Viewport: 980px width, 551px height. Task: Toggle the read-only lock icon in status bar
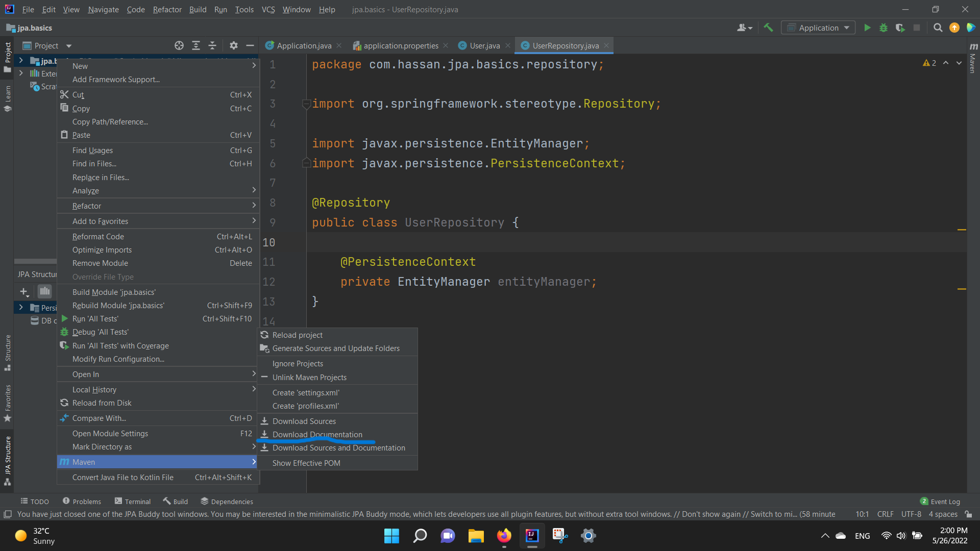[x=969, y=514]
